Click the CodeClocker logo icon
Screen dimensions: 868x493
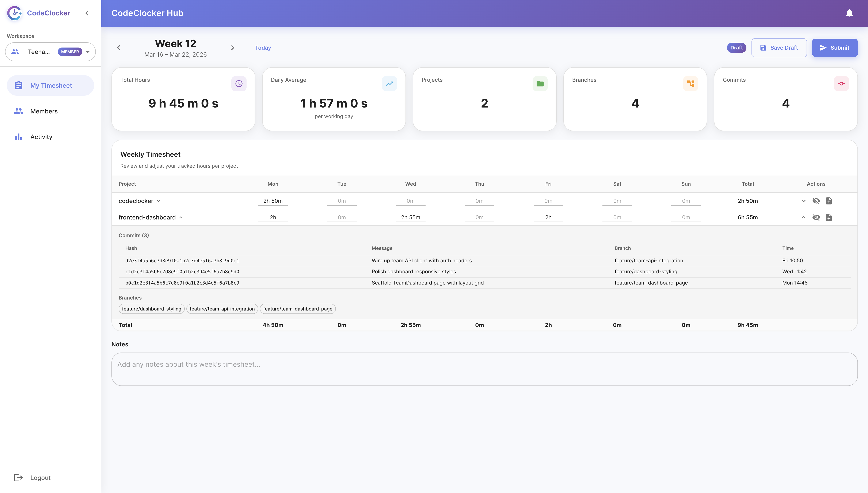14,13
